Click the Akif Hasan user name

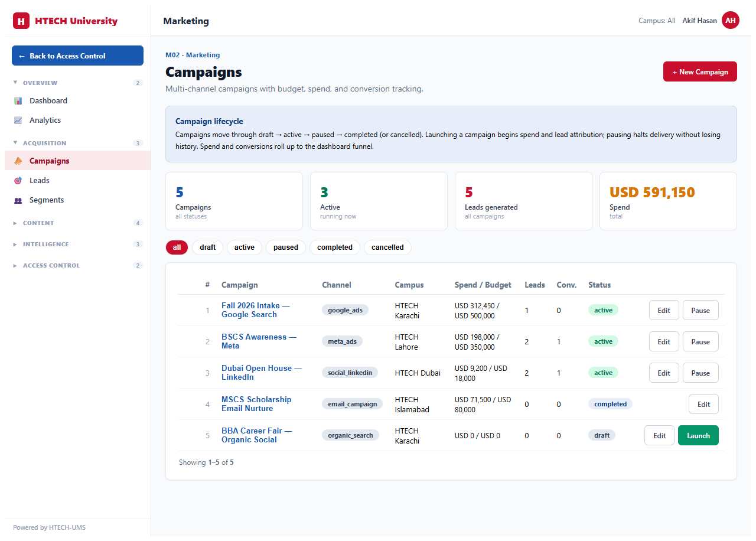(x=699, y=21)
